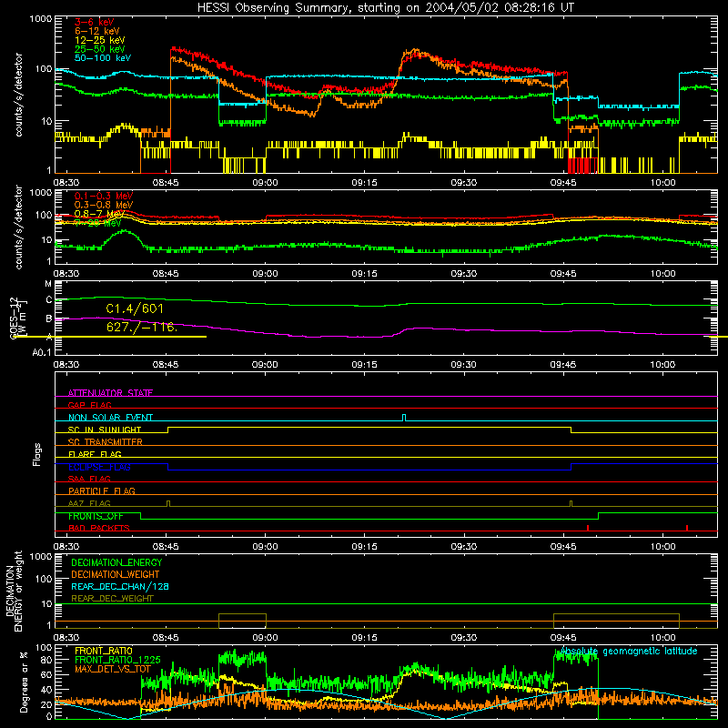
Task: Select the NON_SOLAR_EVENT flag label
Action: coord(110,418)
